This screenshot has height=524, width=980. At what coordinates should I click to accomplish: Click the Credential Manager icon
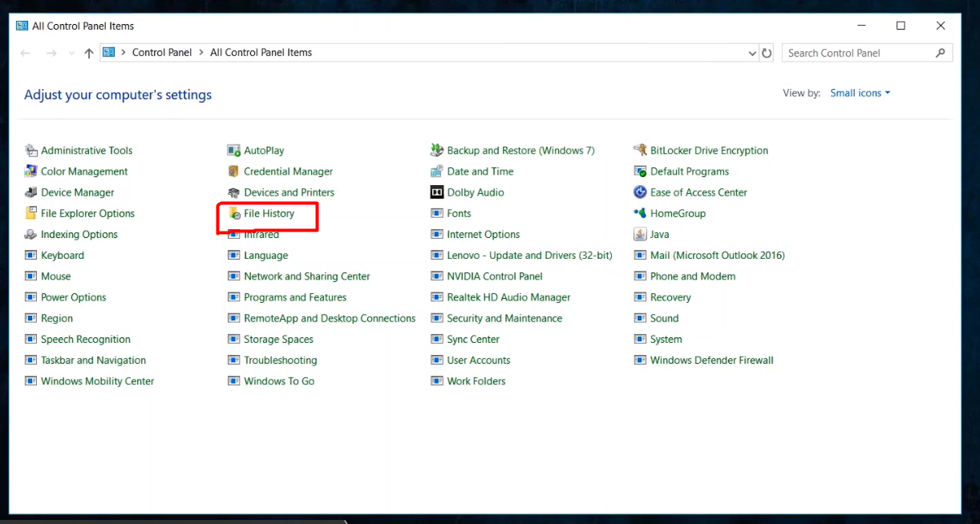[x=234, y=171]
